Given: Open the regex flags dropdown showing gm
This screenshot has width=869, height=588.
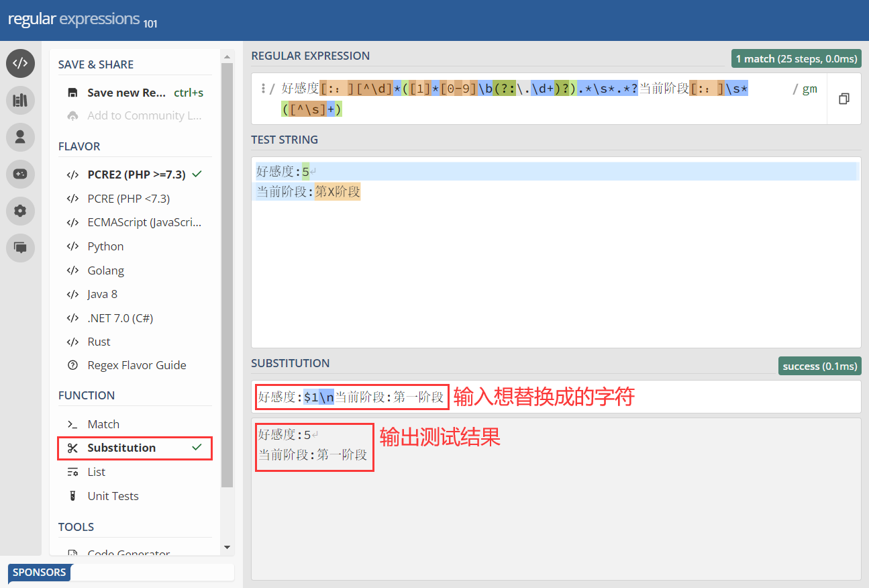Looking at the screenshot, I should click(809, 88).
